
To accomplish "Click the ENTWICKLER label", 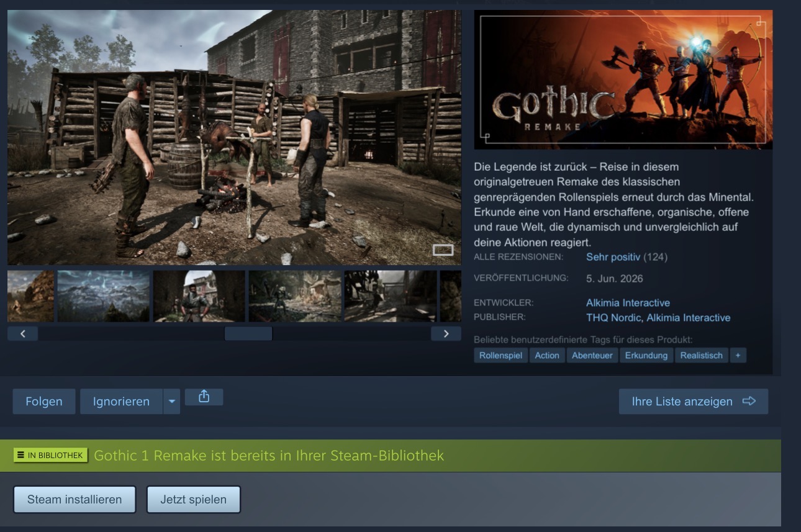I will [504, 303].
